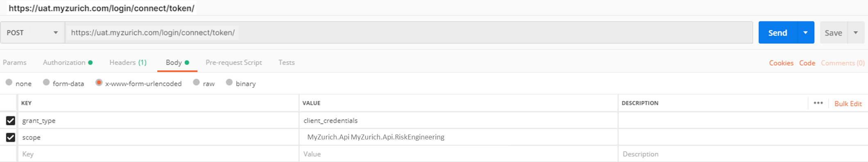Expand the Save button dropdown arrow
The image size is (868, 162).
tap(856, 32)
